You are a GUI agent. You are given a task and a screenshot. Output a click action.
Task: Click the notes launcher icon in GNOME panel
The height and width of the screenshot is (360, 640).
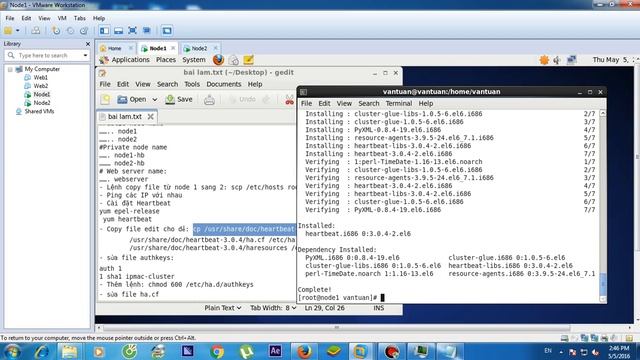coord(249,60)
